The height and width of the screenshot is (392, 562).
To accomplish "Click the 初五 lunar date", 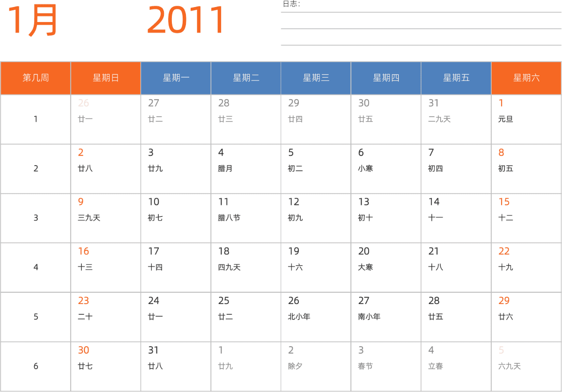I will pyautogui.click(x=506, y=168).
